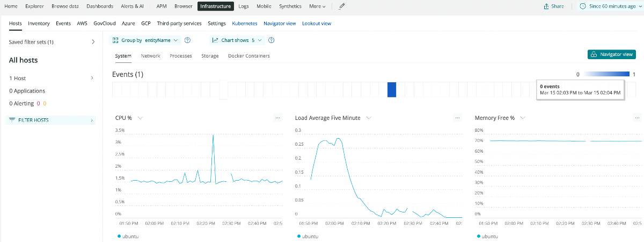Screen dimensions: 644x242
Task: Open Memory Free % chart options menu
Action: (637, 118)
